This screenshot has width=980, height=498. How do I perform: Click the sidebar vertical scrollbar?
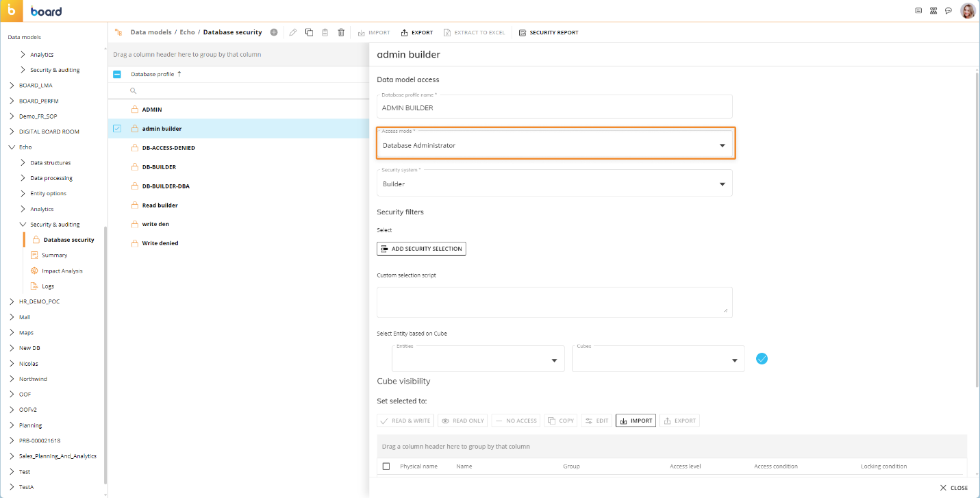(x=105, y=356)
